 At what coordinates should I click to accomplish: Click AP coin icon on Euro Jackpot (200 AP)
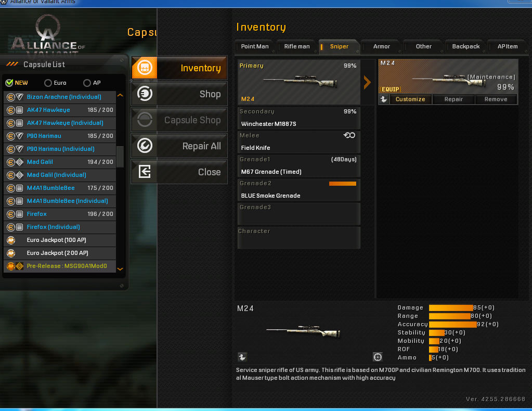coord(11,253)
